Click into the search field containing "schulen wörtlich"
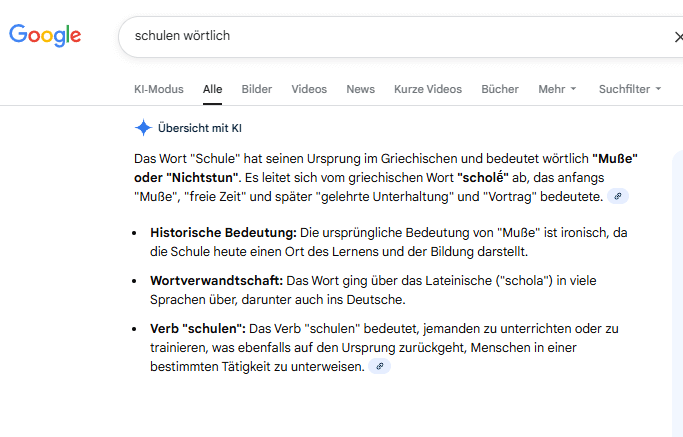The height and width of the screenshot is (437, 683). 390,36
